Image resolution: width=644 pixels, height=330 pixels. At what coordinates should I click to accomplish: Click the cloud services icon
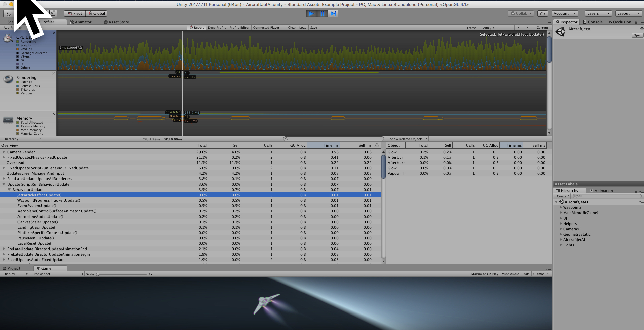tap(542, 13)
